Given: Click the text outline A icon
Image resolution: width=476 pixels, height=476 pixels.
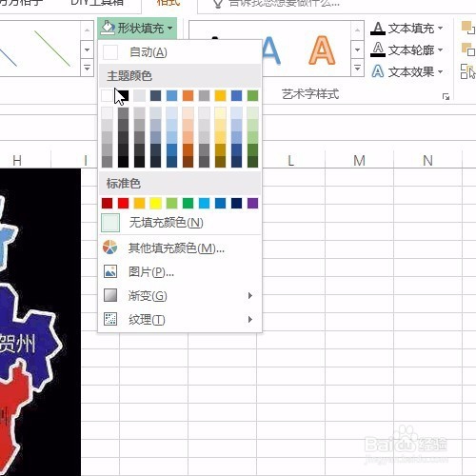Looking at the screenshot, I should tap(378, 50).
